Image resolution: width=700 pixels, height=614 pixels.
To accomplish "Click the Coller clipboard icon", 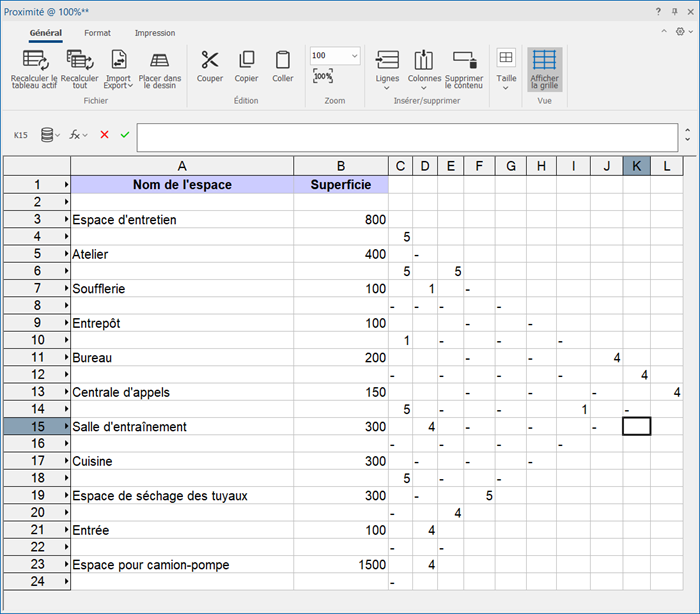I will point(283,60).
